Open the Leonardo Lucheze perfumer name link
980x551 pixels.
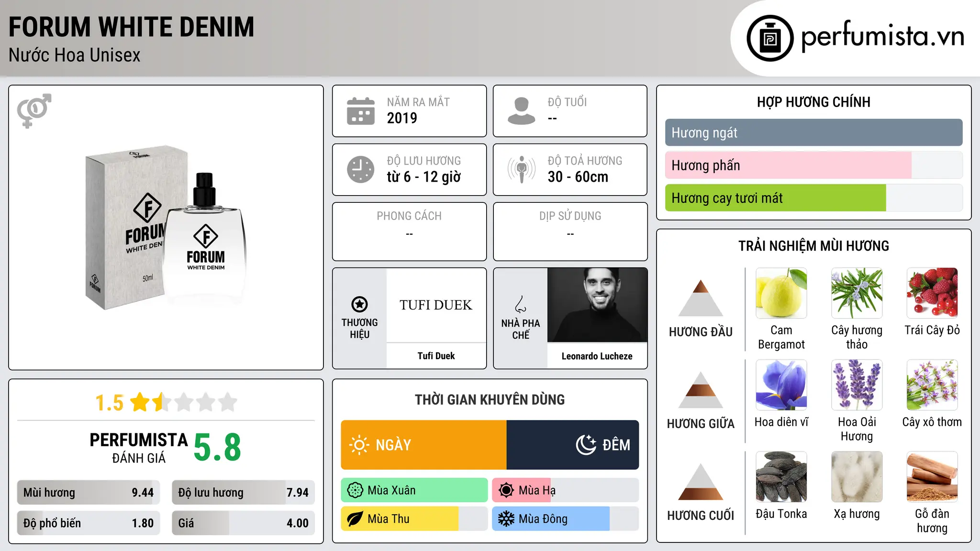pyautogui.click(x=597, y=356)
